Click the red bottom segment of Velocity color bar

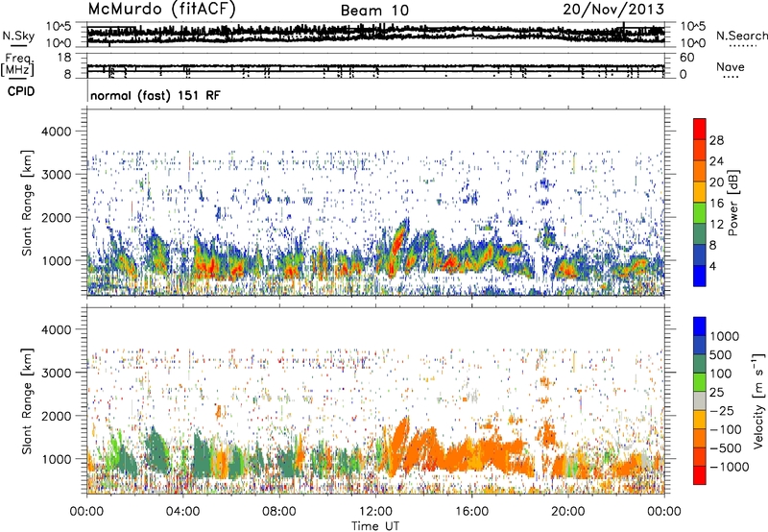click(x=700, y=475)
